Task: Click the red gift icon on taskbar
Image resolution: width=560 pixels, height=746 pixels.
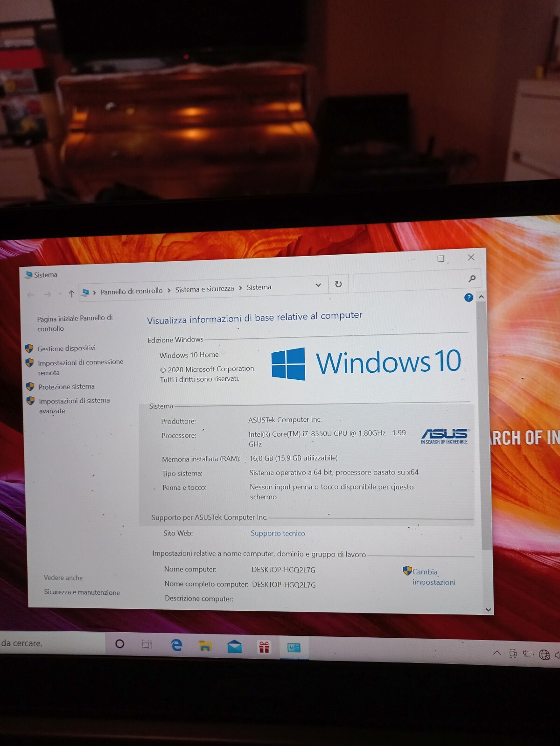Action: [x=264, y=647]
